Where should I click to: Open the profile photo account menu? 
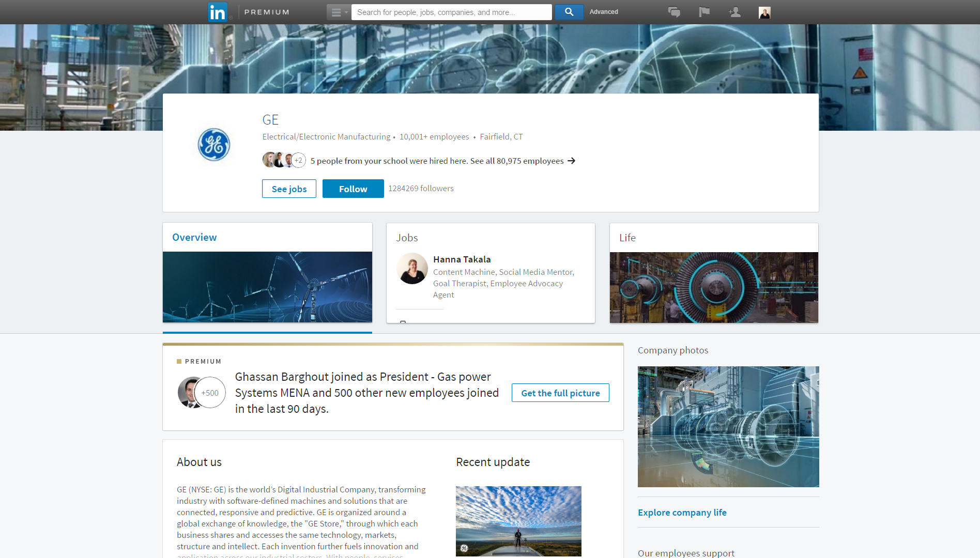point(764,12)
